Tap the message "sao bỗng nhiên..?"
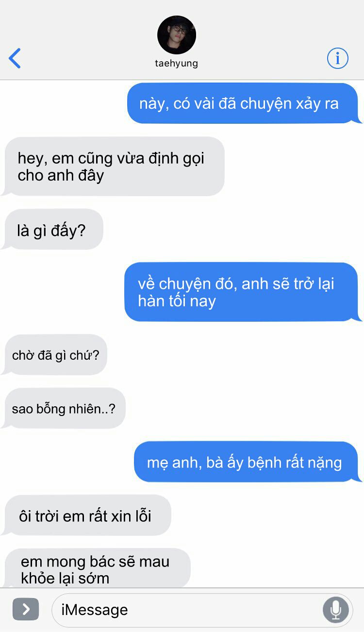The width and height of the screenshot is (364, 632). click(64, 408)
